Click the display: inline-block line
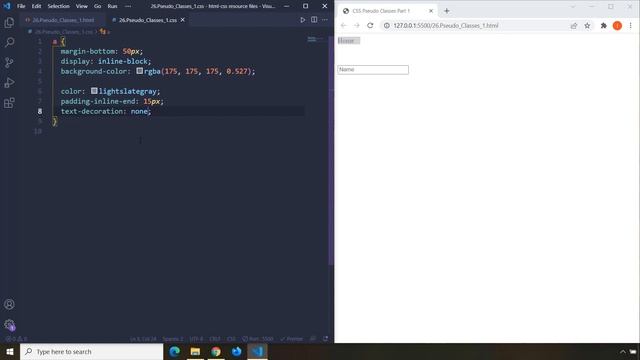 tap(106, 61)
